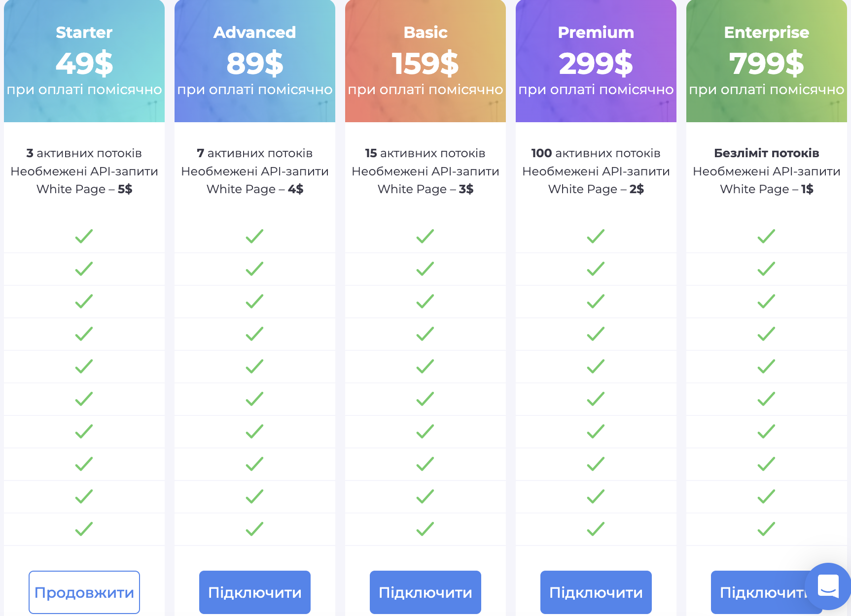Screen dimensions: 851x616
Task: Click the 'Безліміт потоків' text in Enterprise
Action: pyautogui.click(x=766, y=153)
